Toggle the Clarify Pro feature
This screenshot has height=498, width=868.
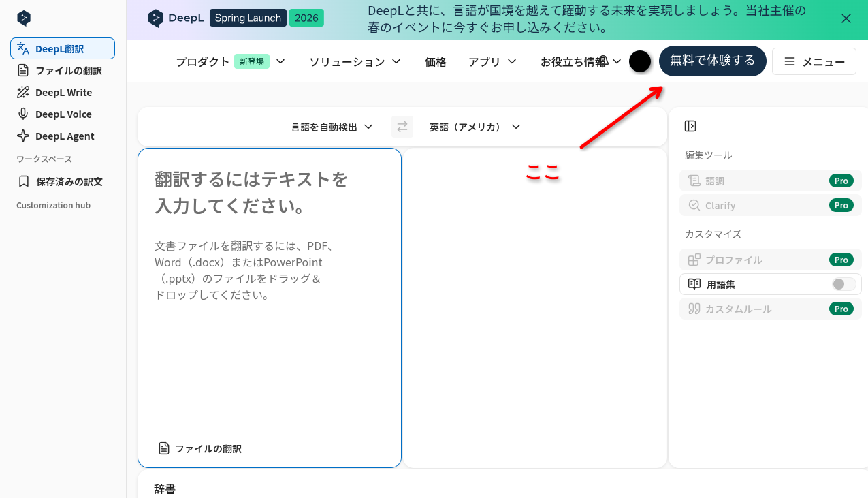tap(770, 205)
